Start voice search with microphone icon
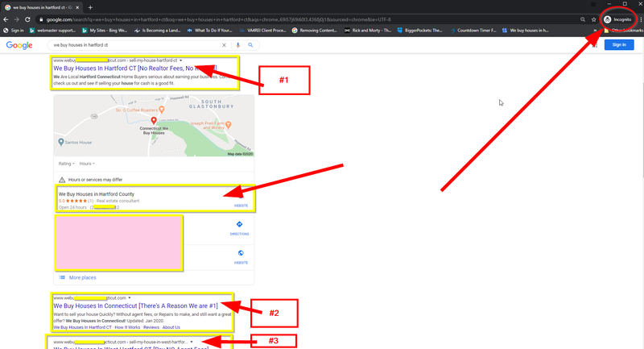The width and height of the screenshot is (644, 349). click(237, 45)
